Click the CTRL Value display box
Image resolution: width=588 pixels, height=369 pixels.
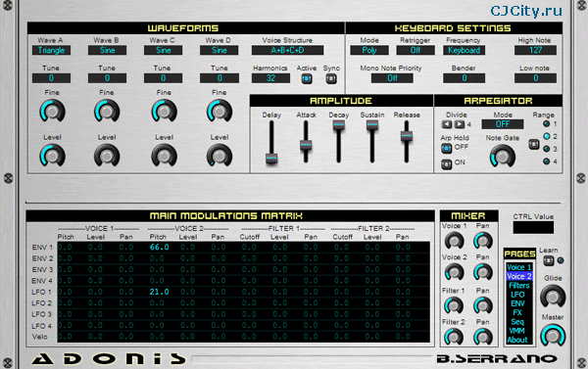(x=533, y=227)
